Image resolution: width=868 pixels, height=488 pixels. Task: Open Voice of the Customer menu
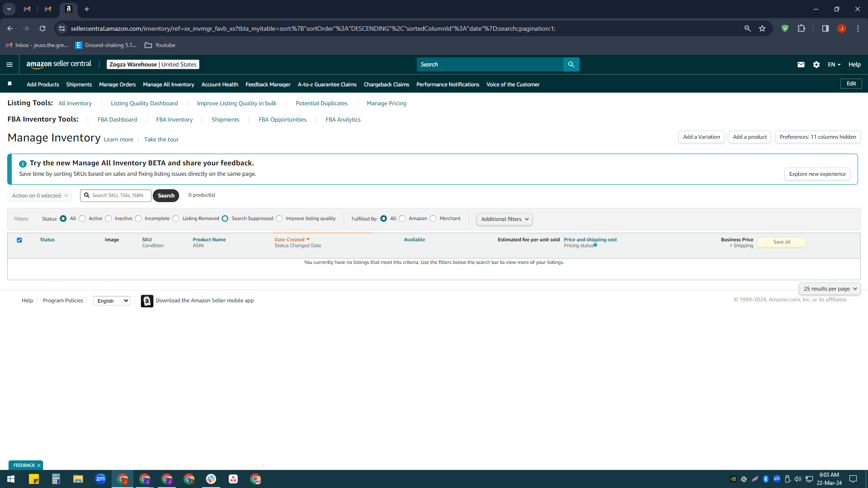pos(513,84)
